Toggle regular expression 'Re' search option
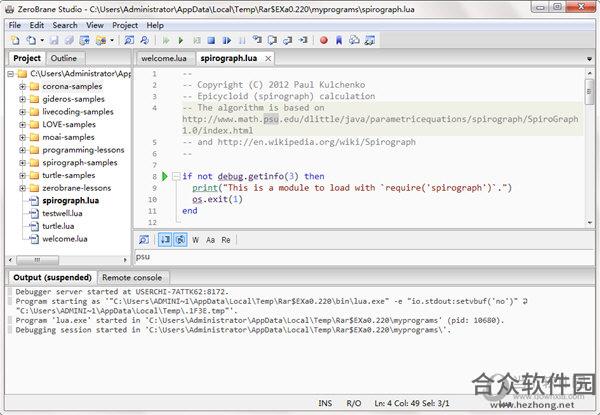The height and width of the screenshot is (415, 600). point(226,240)
